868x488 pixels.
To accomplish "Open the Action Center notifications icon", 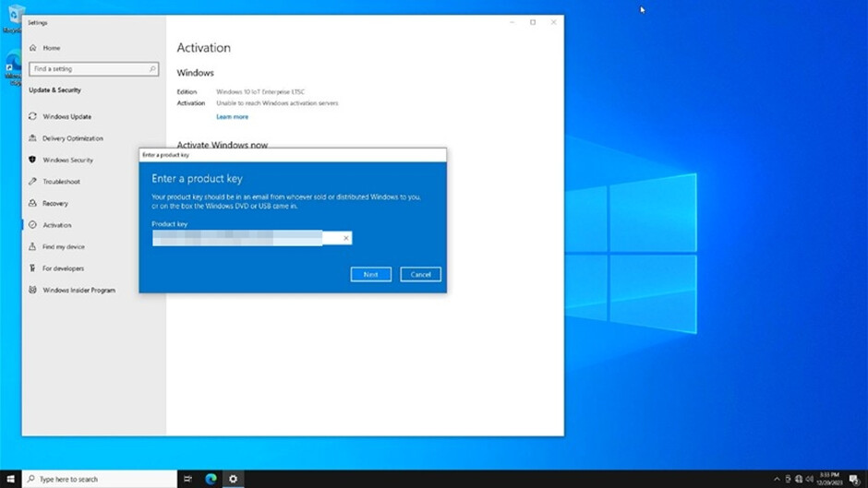I will 854,479.
